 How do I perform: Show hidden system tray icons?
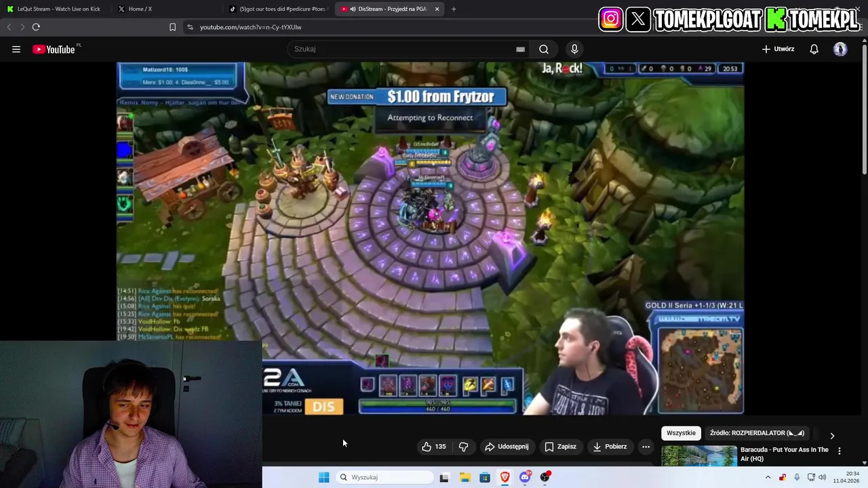tap(768, 477)
